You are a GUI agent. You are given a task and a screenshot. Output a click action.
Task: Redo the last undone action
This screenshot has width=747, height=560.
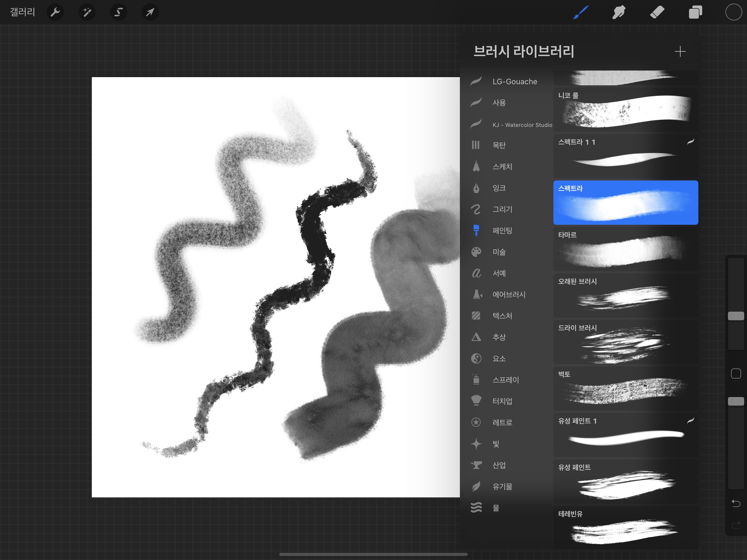tap(736, 525)
